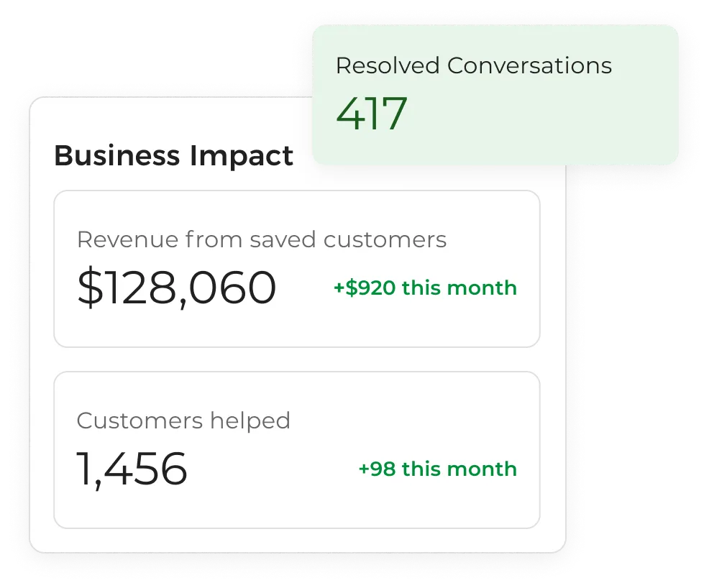Click gap between revenue and customers cards
This screenshot has width=709, height=588.
[x=296, y=359]
